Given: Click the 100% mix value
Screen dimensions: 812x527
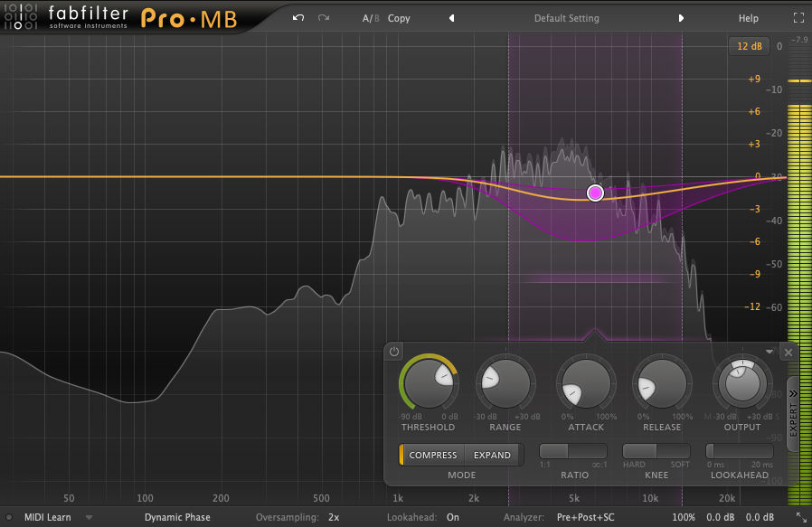Looking at the screenshot, I should click(683, 517).
